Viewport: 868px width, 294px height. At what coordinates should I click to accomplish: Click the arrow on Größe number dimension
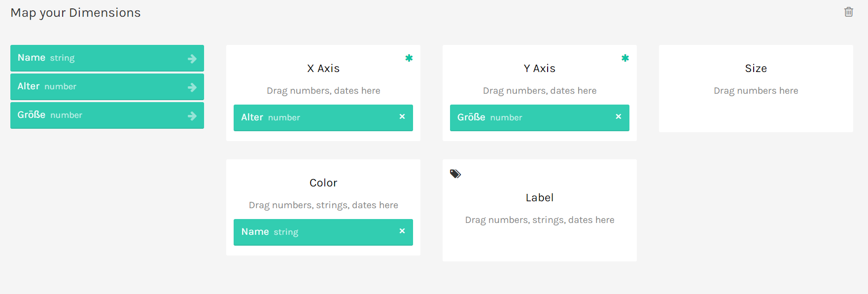click(x=192, y=116)
